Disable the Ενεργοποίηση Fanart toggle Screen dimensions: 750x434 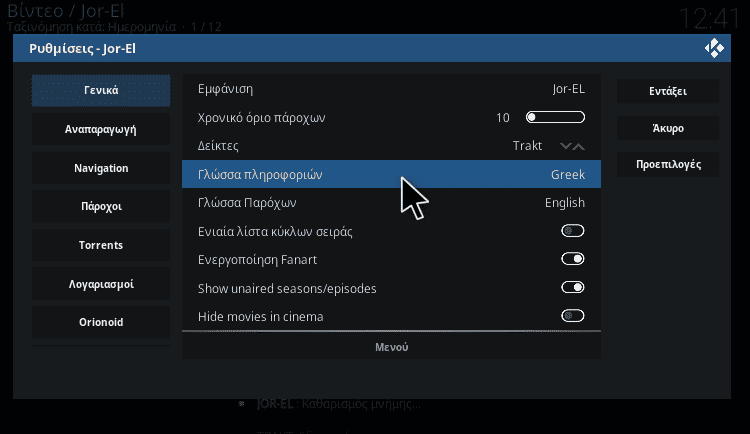point(573,259)
